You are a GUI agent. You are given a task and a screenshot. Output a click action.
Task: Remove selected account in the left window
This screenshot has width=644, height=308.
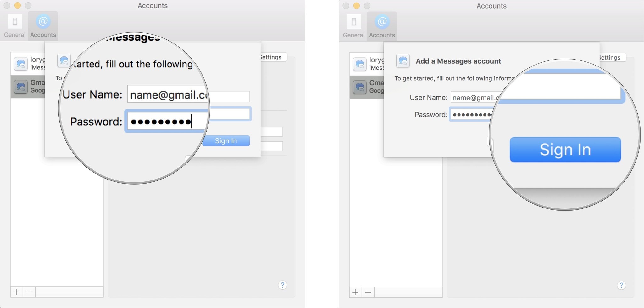pos(29,292)
